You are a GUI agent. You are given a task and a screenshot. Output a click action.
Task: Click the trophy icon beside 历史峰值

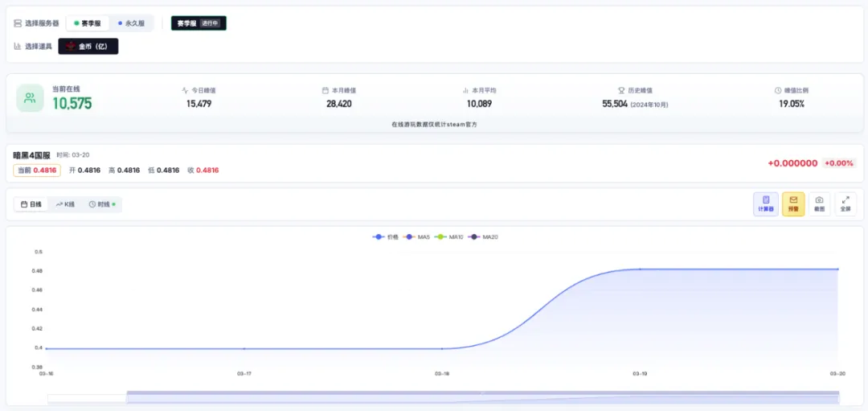(621, 90)
